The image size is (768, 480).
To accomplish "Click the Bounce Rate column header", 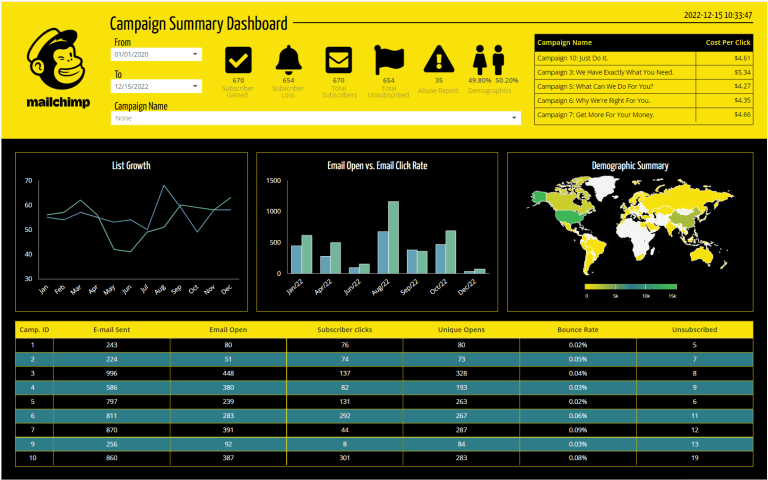I will (x=577, y=328).
